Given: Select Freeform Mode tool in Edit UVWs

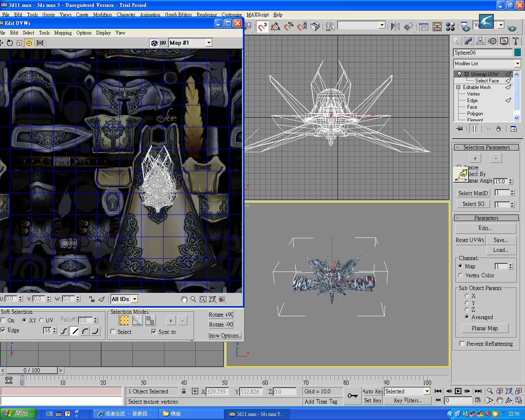Looking at the screenshot, I should [x=29, y=43].
